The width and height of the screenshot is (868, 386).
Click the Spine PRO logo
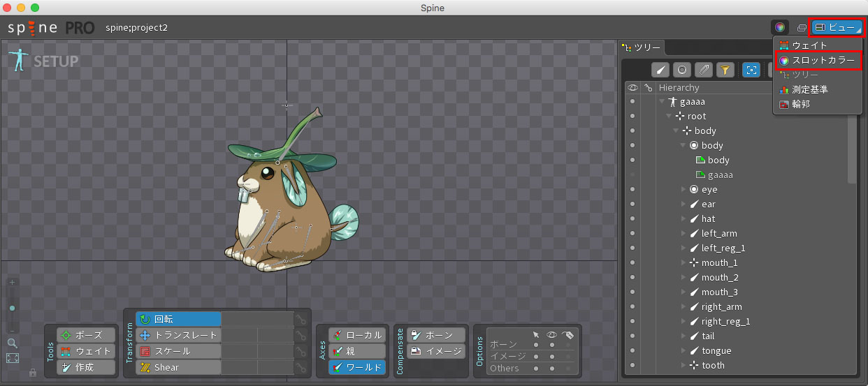click(51, 28)
